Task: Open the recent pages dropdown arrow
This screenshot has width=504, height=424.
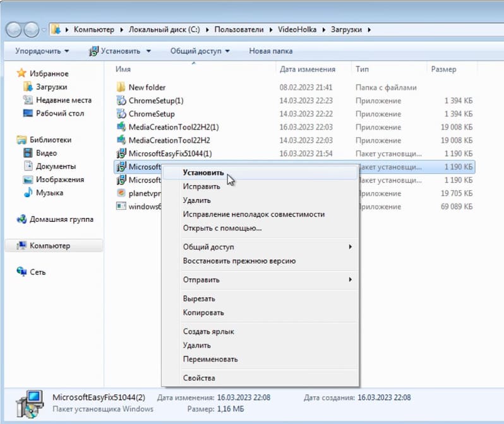Action: tap(44, 30)
